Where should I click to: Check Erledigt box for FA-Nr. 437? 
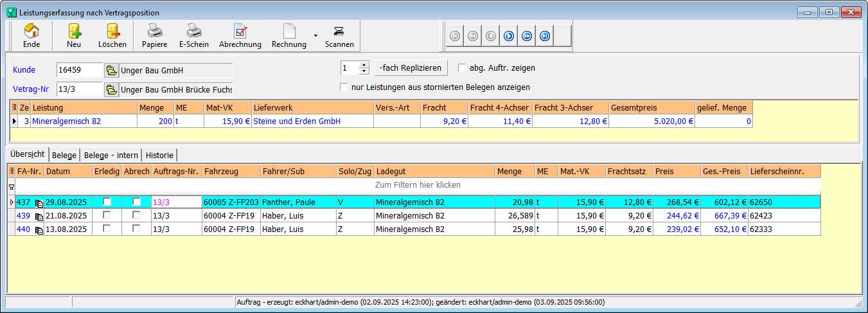point(107,202)
